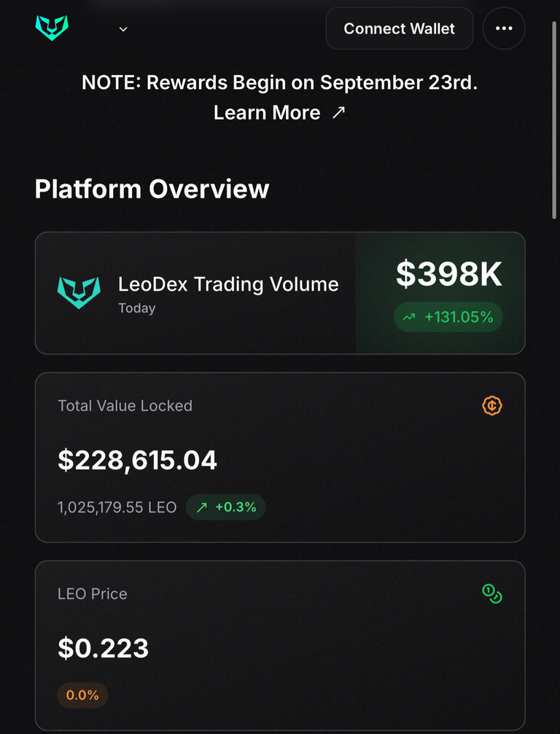This screenshot has height=734, width=560.
Task: Click the $398K volume figure
Action: (449, 274)
